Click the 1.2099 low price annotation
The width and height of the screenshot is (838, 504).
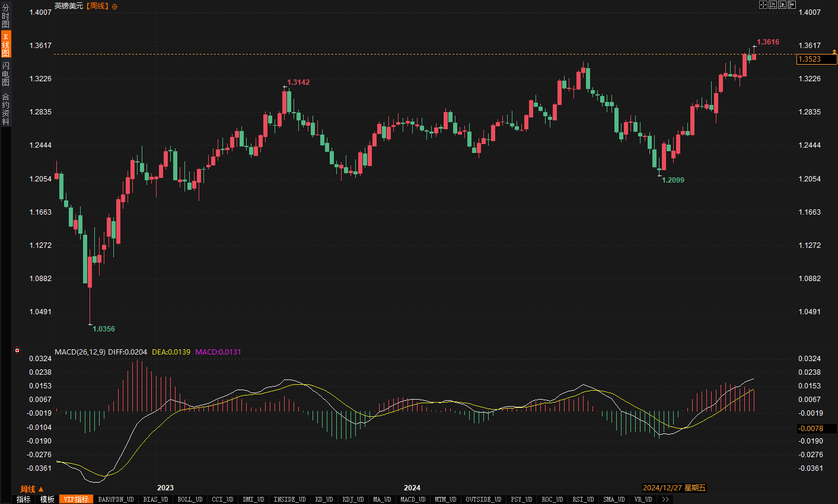(673, 180)
